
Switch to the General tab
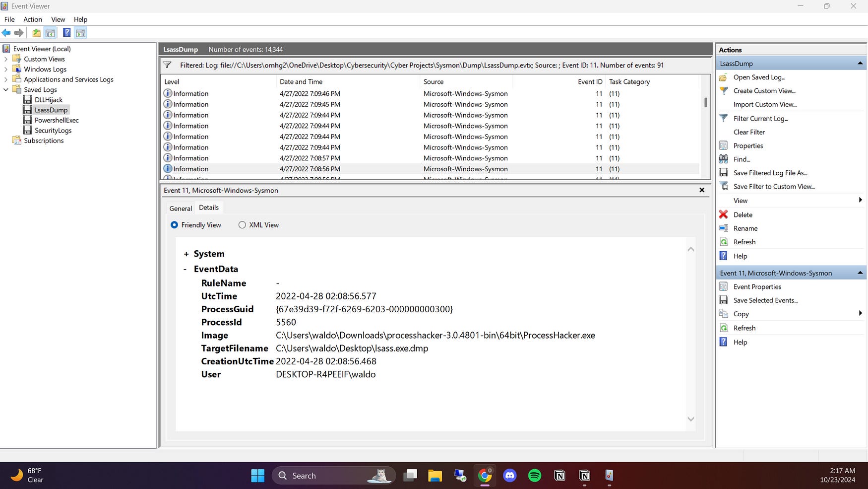181,209
